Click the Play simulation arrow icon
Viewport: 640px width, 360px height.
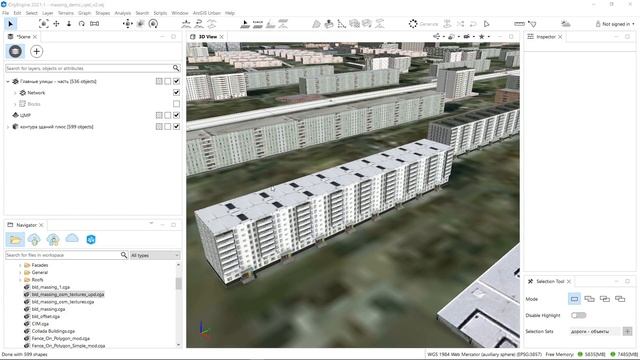(486, 24)
